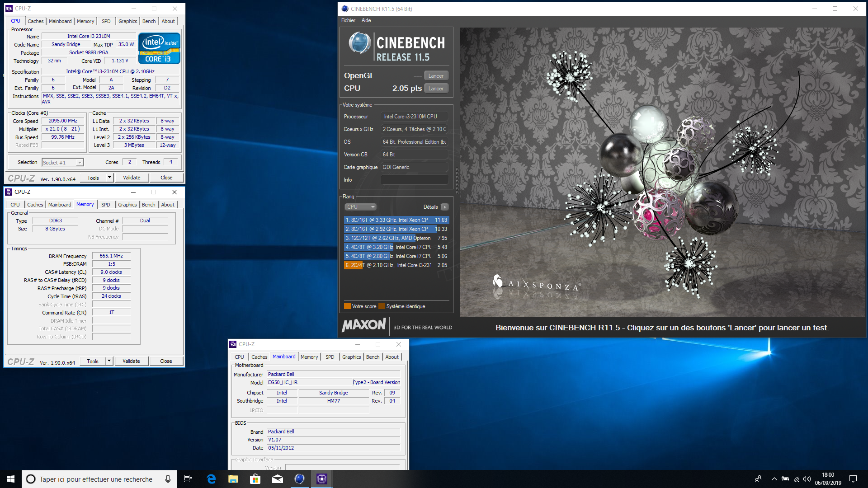Click the Cinebench panel splitter handle

tap(457, 181)
